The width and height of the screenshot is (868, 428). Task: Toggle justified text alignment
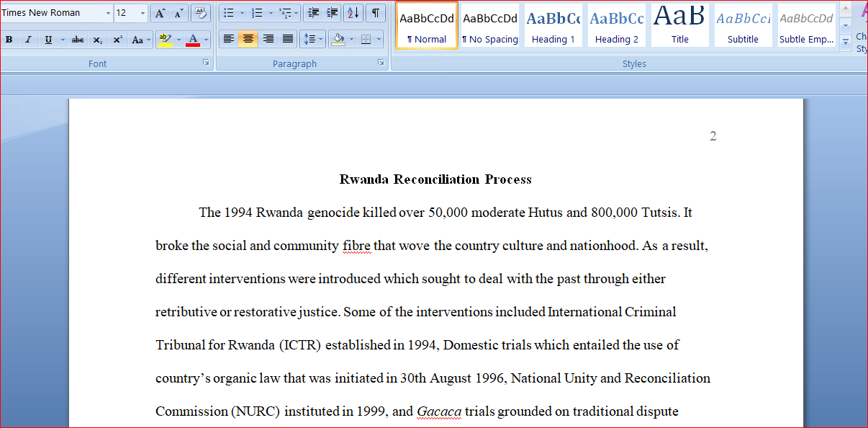tap(288, 39)
